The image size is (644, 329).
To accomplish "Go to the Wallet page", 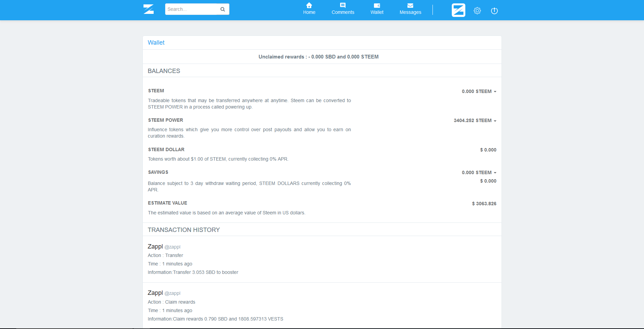I will (377, 9).
